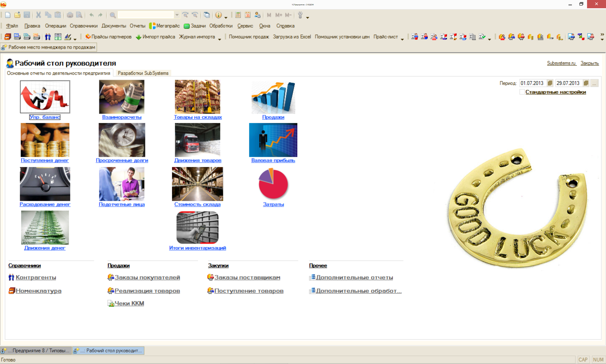The image size is (606, 364).
Task: Open the Сервис menu
Action: point(245,26)
